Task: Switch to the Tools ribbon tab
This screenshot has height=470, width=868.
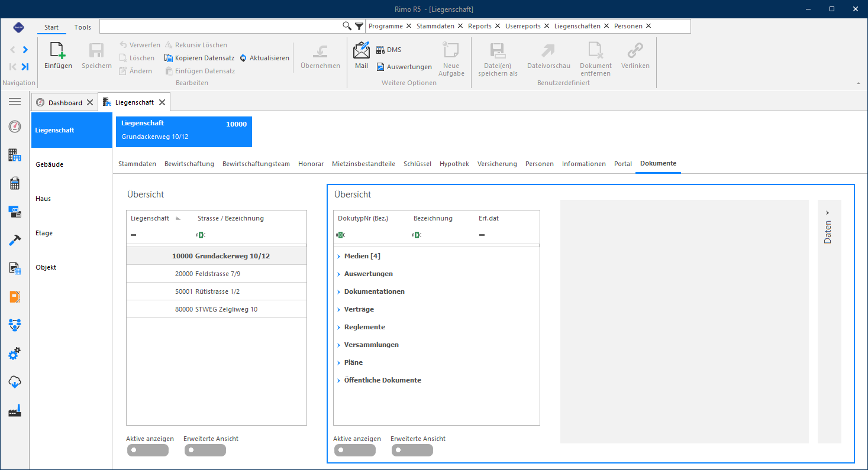Action: click(83, 27)
